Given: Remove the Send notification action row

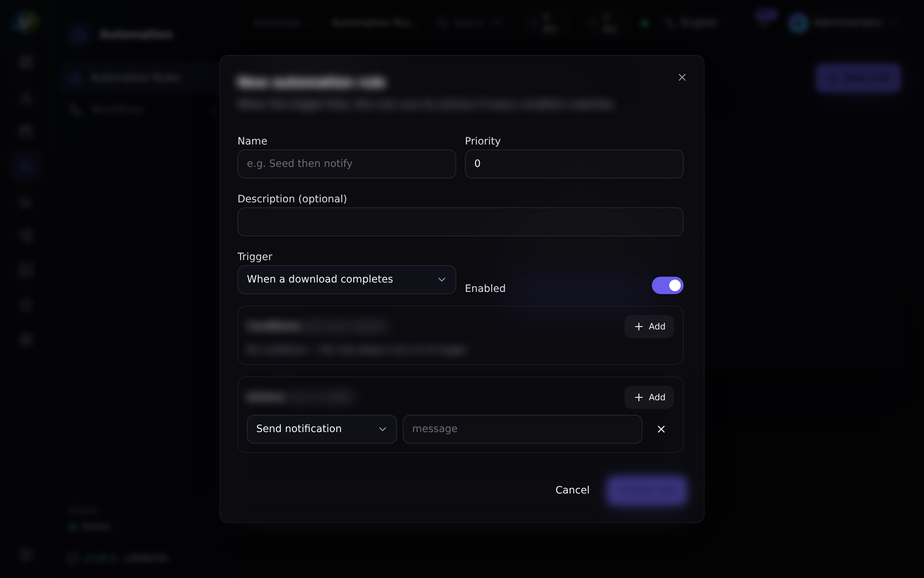Looking at the screenshot, I should pyautogui.click(x=661, y=429).
